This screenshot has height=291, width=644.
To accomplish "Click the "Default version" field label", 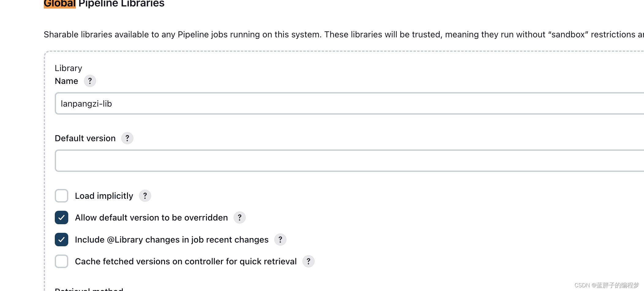I will click(x=85, y=138).
